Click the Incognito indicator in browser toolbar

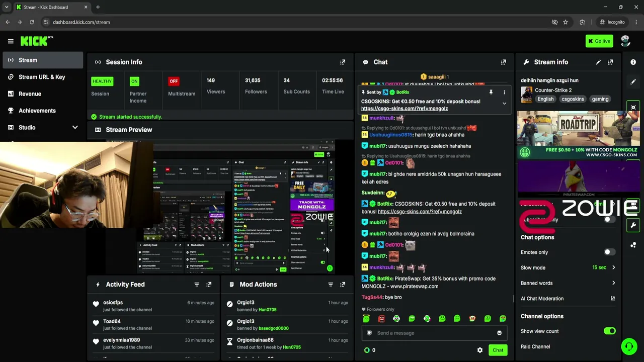click(612, 22)
